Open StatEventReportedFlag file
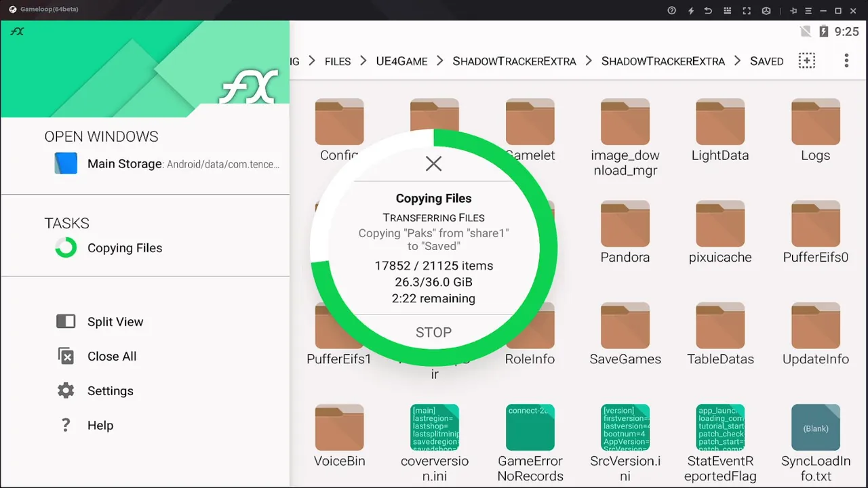This screenshot has height=488, width=868. (720, 443)
